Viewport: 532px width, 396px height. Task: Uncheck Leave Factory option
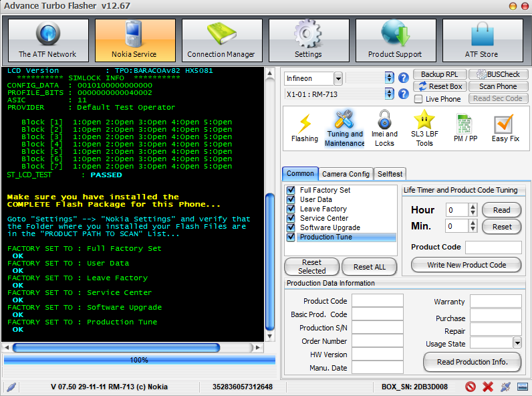point(291,209)
